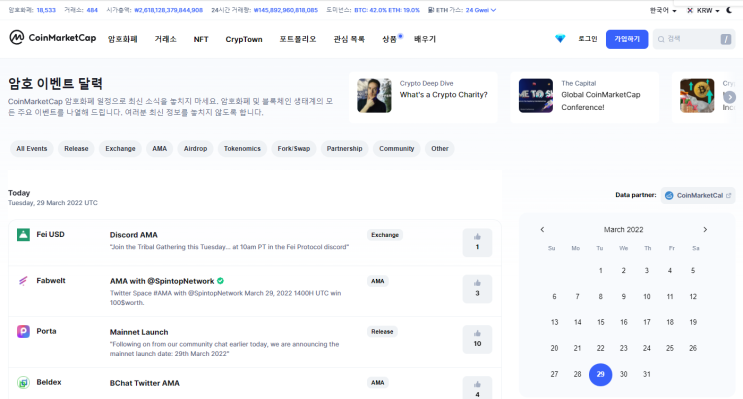This screenshot has width=743, height=399.
Task: Click the Fabwelt coin name
Action: 51,281
